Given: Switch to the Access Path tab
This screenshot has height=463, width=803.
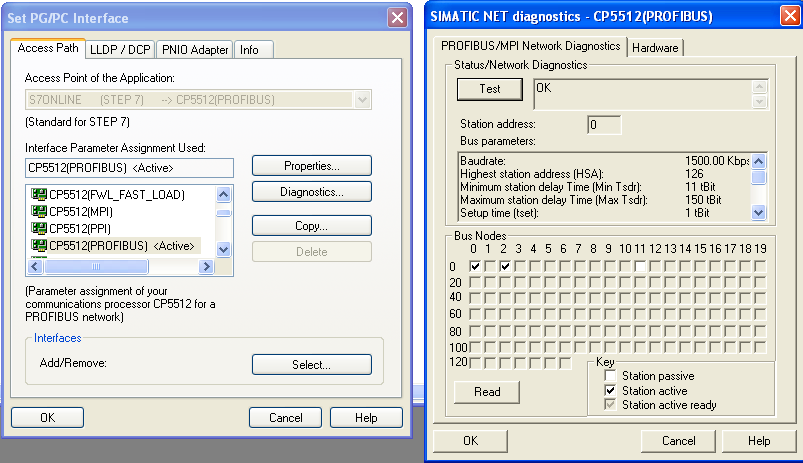Looking at the screenshot, I should [48, 48].
